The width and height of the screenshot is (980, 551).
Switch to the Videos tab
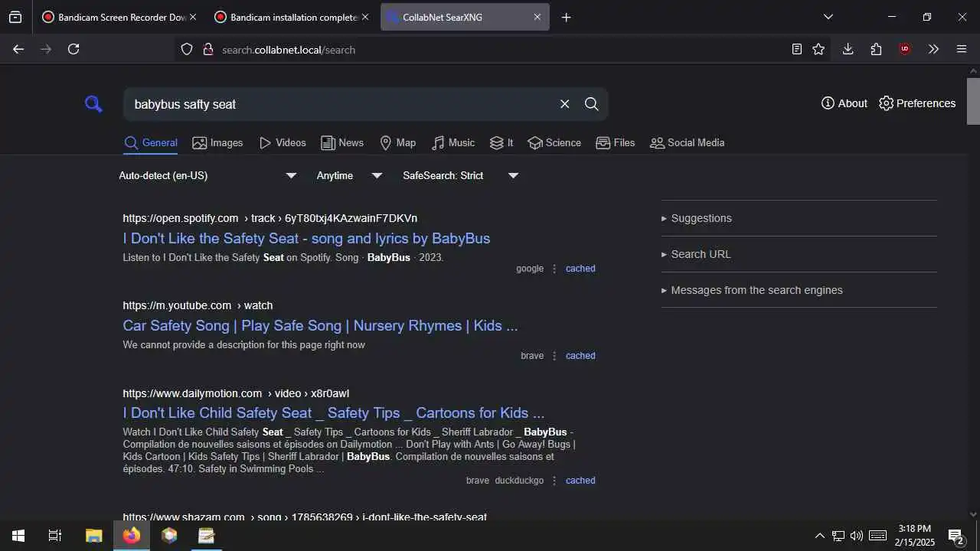283,143
